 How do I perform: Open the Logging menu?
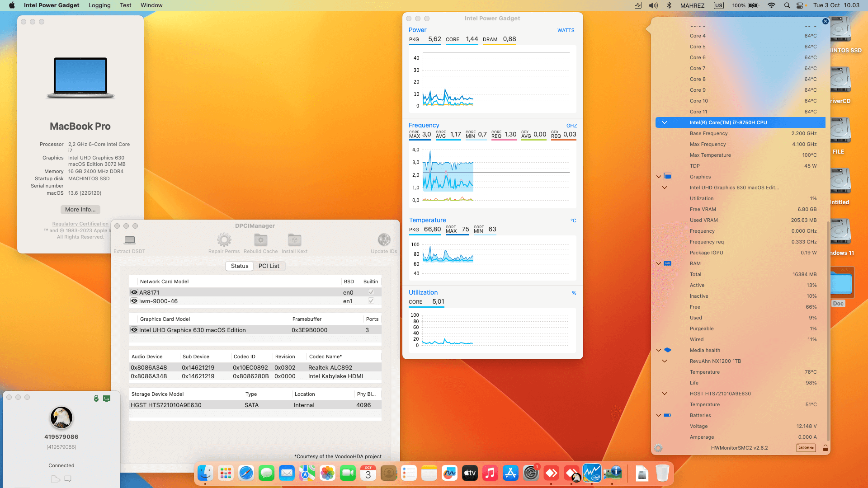coord(99,5)
